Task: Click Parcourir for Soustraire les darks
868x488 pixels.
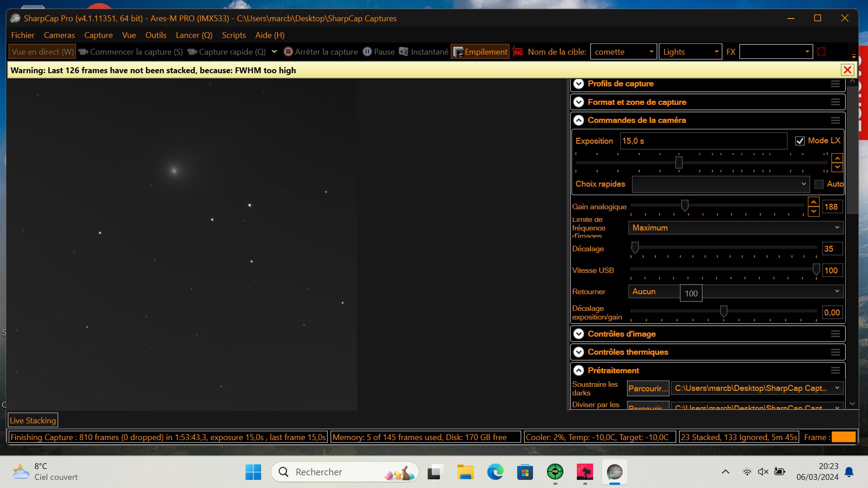Action: pyautogui.click(x=648, y=388)
